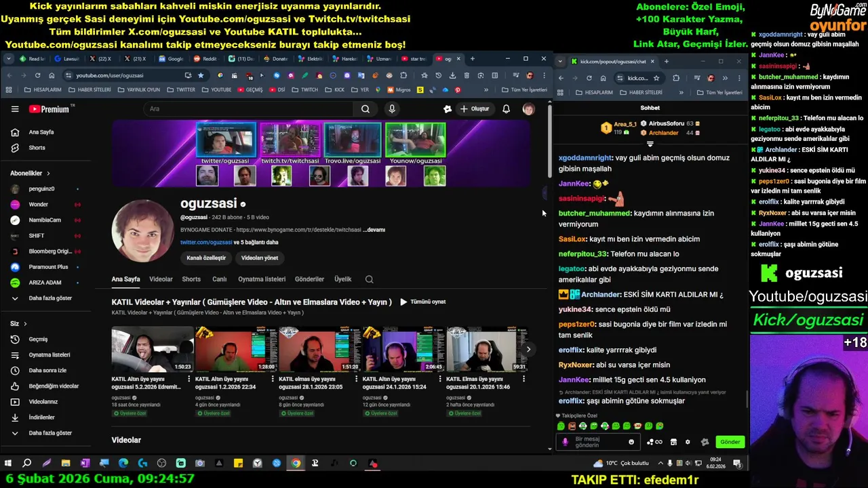The height and width of the screenshot is (488, 868).
Task: Collapse Kick leaderboard panel handle
Action: (650, 144)
